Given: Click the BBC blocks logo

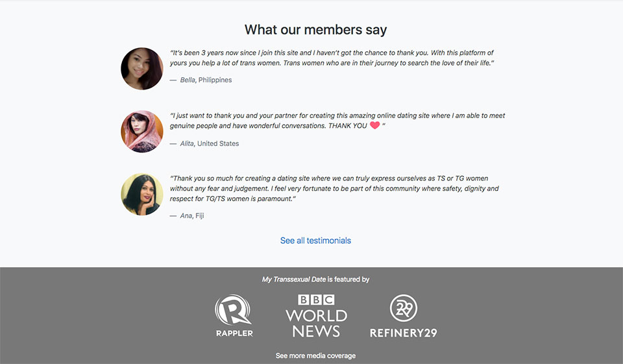Looking at the screenshot, I should (316, 300).
